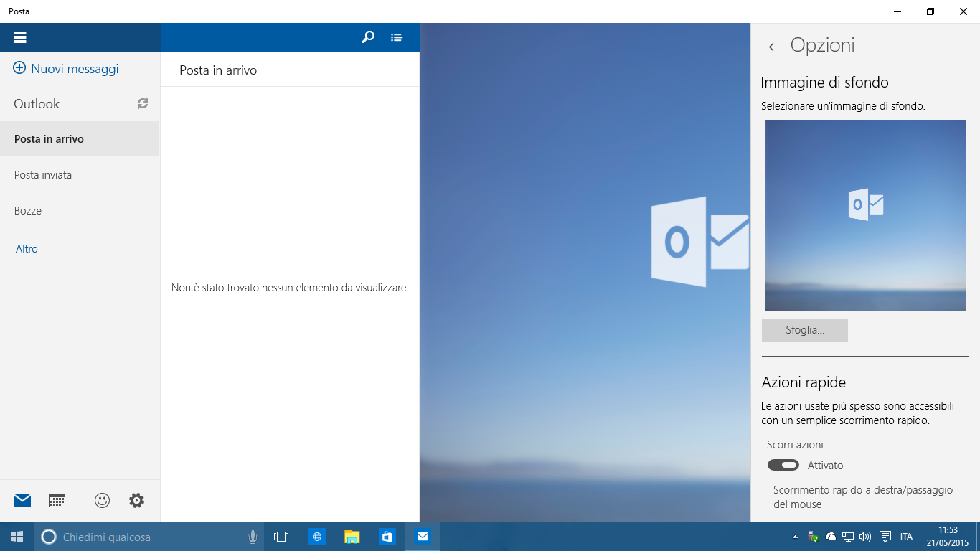The height and width of the screenshot is (551, 980).
Task: Type in the Chiedimi qualcosa search box
Action: point(151,537)
